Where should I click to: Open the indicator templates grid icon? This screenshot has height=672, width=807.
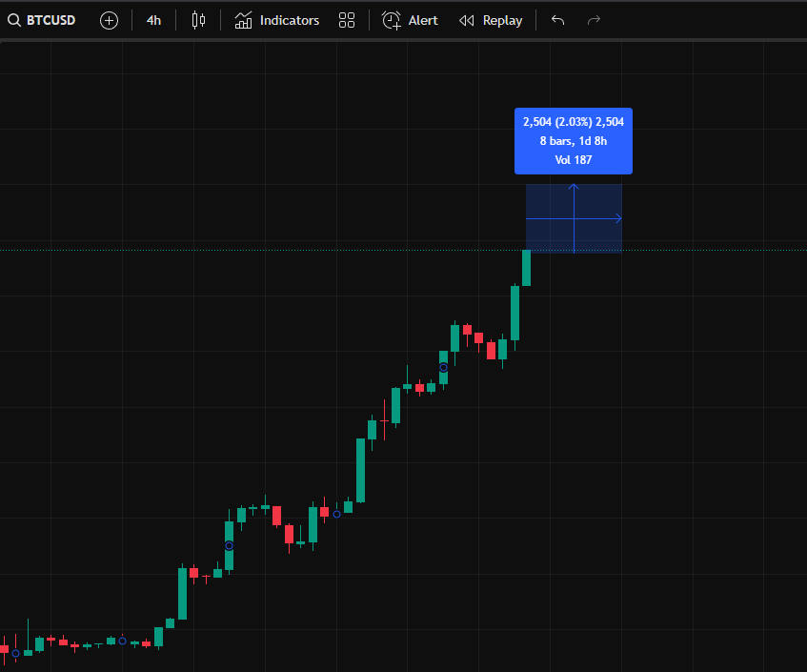tap(347, 21)
